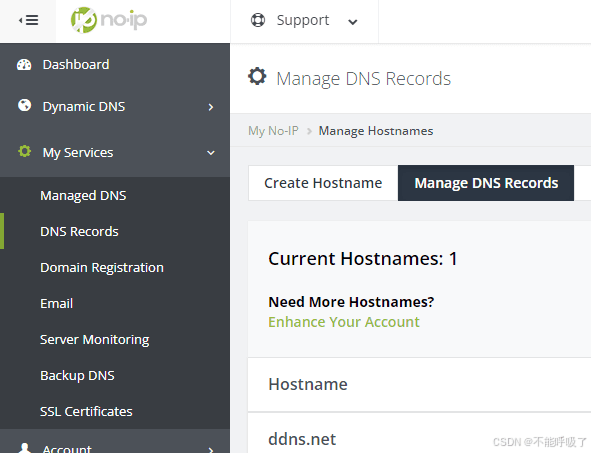Click the Current Hostnames: 1 heading
This screenshot has height=453, width=591.
pyautogui.click(x=363, y=259)
